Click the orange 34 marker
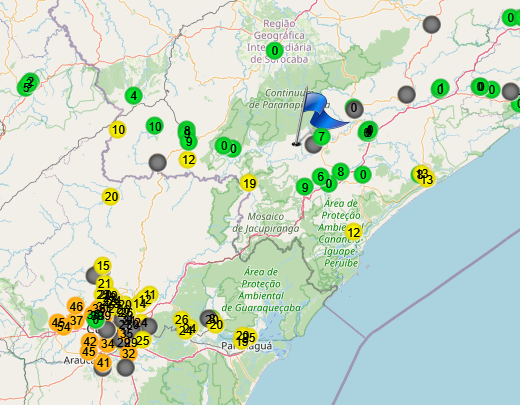Screen dimensions: 520x405 click(108, 343)
